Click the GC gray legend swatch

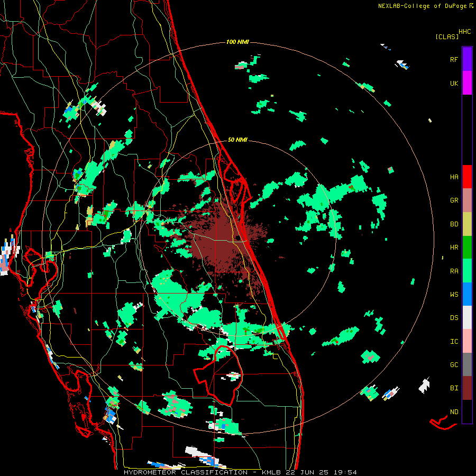click(467, 364)
